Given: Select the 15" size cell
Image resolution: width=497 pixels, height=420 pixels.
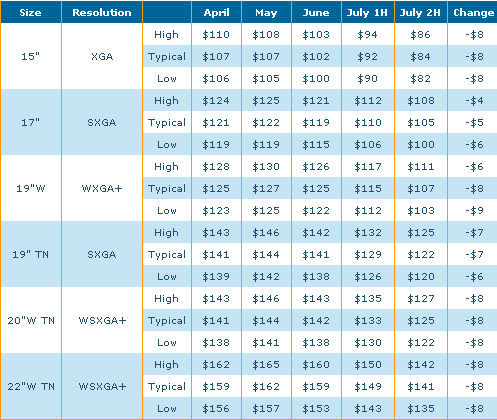Looking at the screenshot, I should pyautogui.click(x=31, y=56).
